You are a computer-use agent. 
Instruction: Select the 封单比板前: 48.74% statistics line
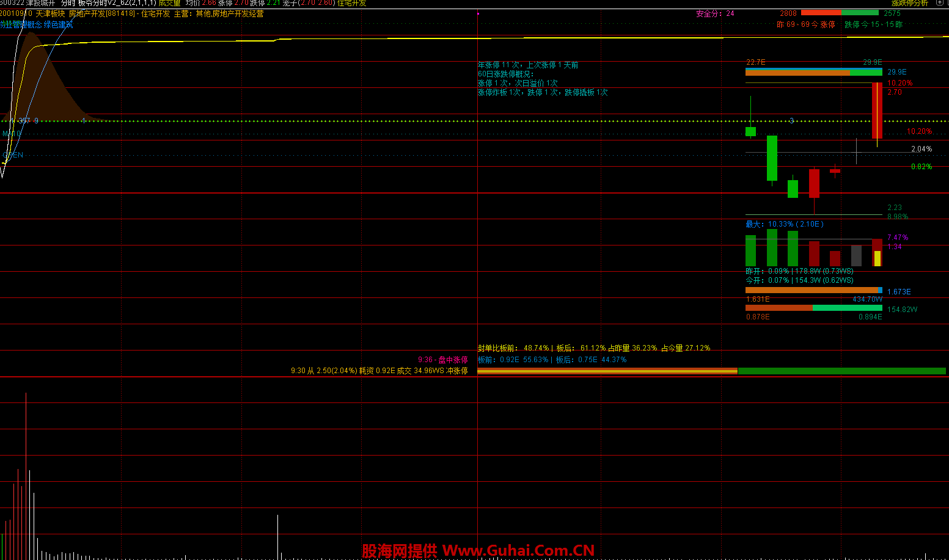click(594, 348)
